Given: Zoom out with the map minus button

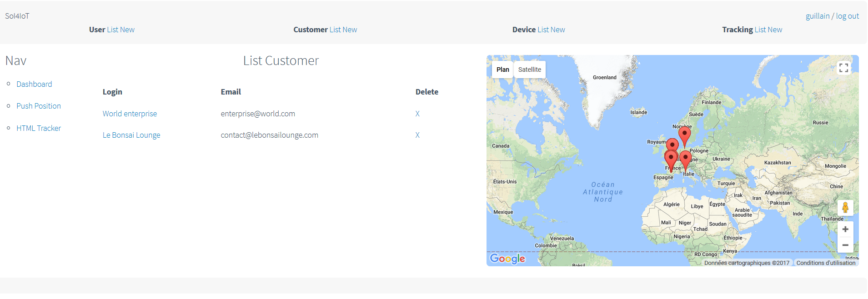Looking at the screenshot, I should [x=845, y=245].
